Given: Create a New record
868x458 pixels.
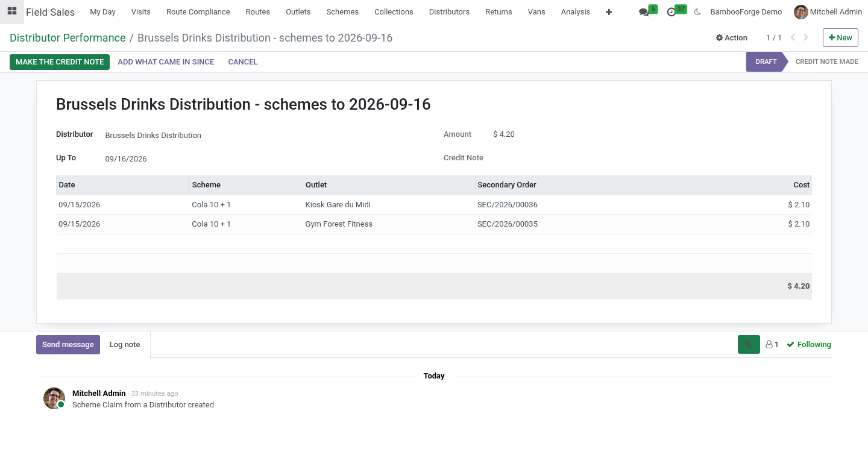Looking at the screenshot, I should (x=840, y=37).
